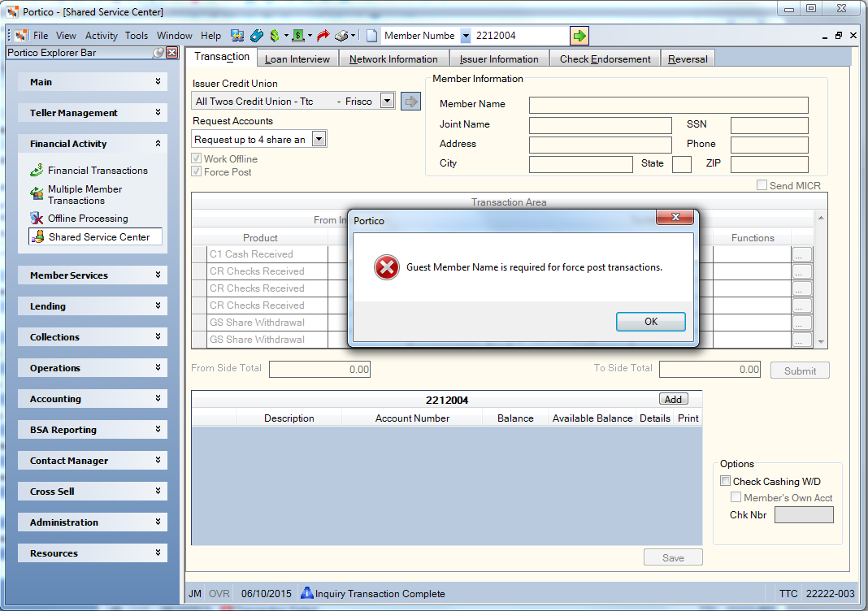Expand the Accounting section
The width and height of the screenshot is (868, 611).
pos(93,399)
